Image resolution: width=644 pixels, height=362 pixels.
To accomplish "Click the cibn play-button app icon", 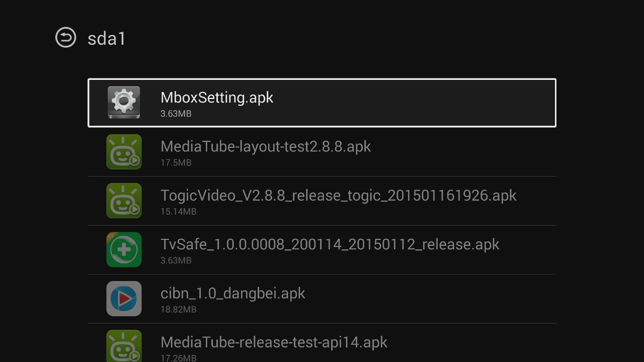I will (x=124, y=299).
